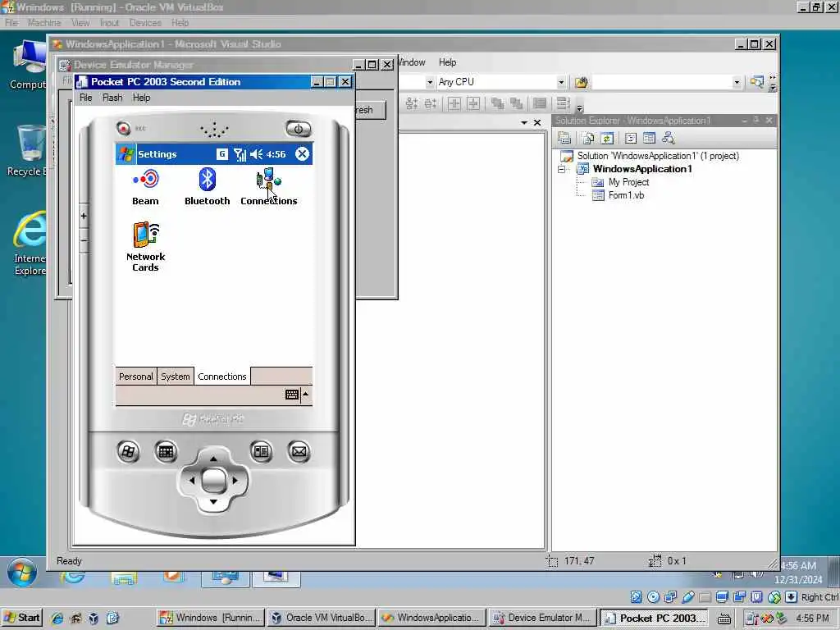The width and height of the screenshot is (840, 630).
Task: Push the hardware Messaging envelope button
Action: [x=299, y=452]
